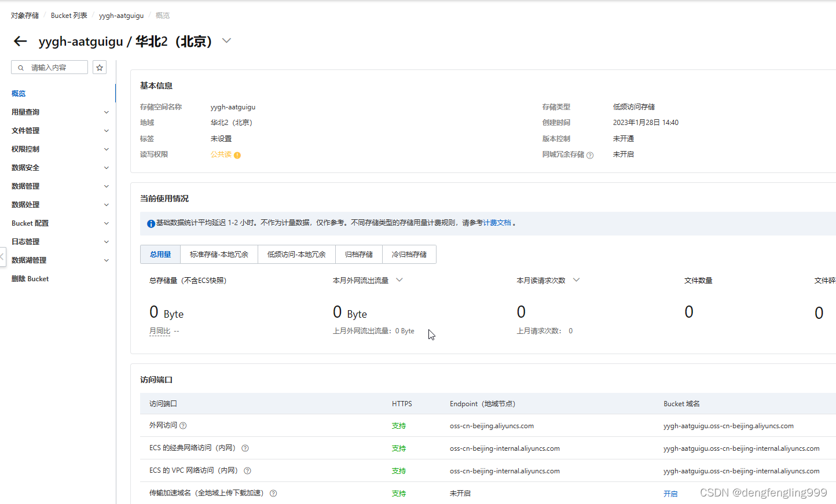
Task: Click the 2023年1月28日 14:40 creation time
Action: [x=646, y=123]
